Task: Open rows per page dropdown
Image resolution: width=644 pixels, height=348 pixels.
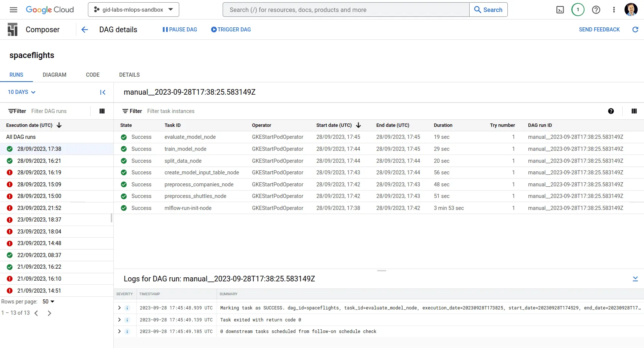Action: coord(48,302)
